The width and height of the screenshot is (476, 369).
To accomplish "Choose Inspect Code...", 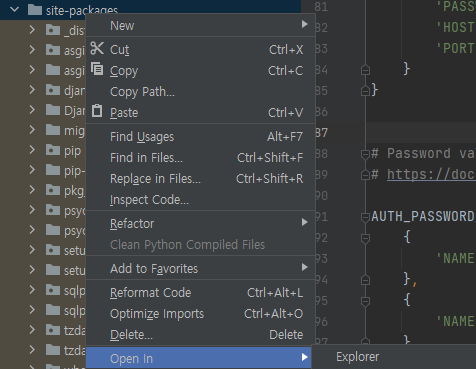I will click(200, 199).
